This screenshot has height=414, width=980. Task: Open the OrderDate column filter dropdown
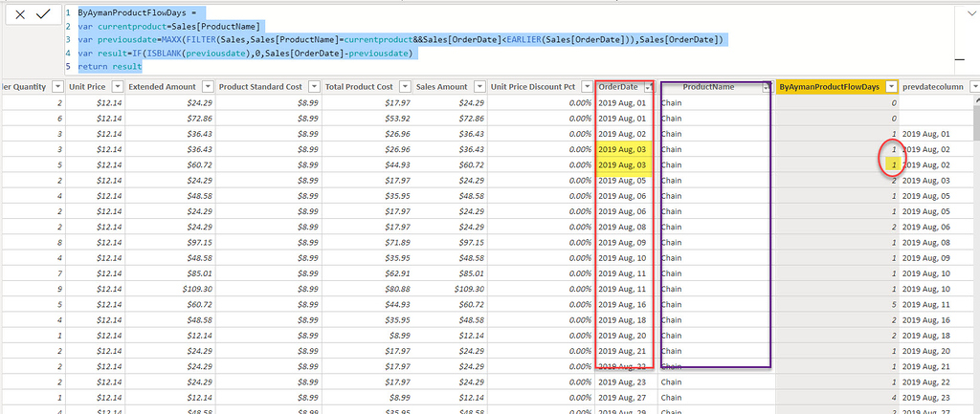(650, 87)
